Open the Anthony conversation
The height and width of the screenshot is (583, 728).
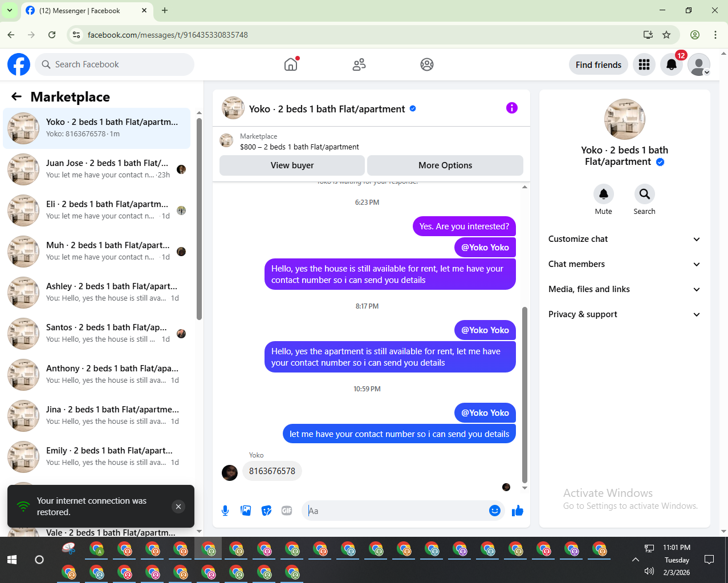click(x=97, y=374)
